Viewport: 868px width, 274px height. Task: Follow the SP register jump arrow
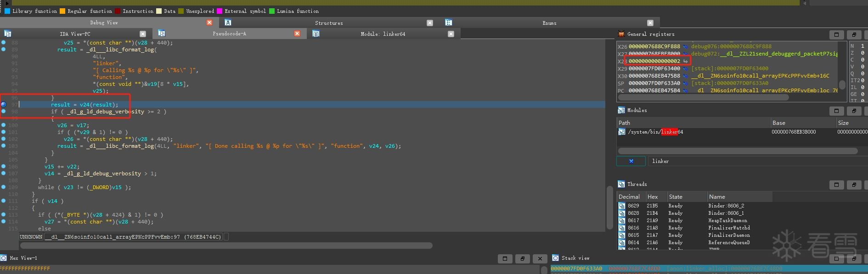(x=685, y=83)
